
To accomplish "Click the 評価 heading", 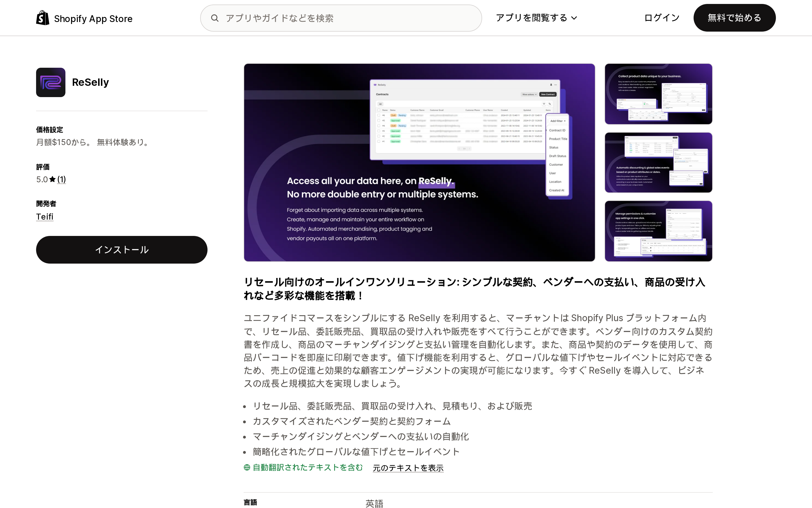I will coord(43,167).
